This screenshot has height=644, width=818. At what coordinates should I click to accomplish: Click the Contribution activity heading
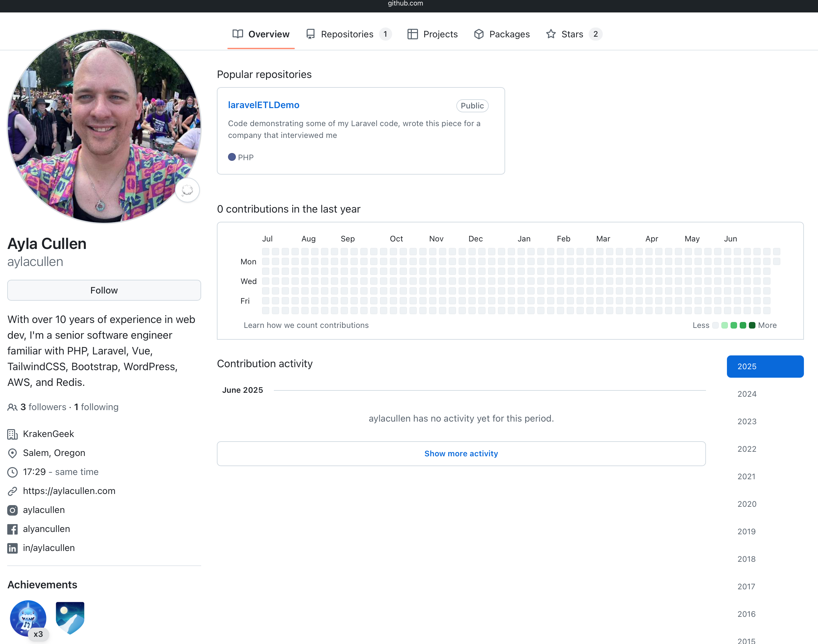(x=265, y=364)
